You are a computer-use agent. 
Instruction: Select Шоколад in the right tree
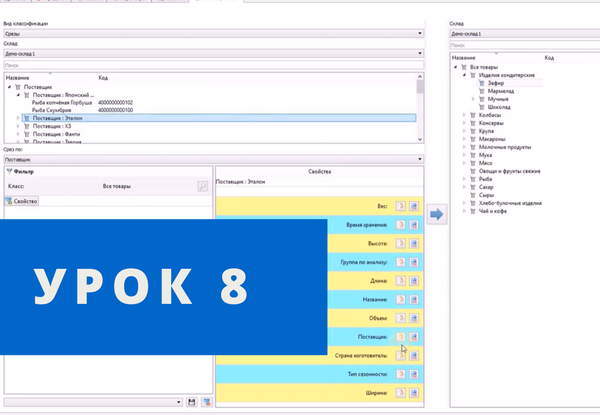[x=499, y=107]
